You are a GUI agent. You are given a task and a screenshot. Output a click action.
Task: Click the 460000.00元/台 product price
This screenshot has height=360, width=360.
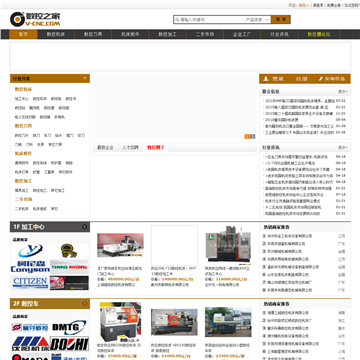(x=124, y=279)
